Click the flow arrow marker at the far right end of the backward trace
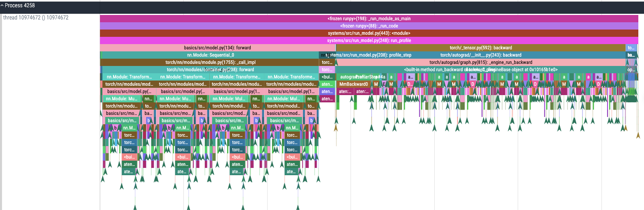The width and height of the screenshot is (644, 210). 638,135
